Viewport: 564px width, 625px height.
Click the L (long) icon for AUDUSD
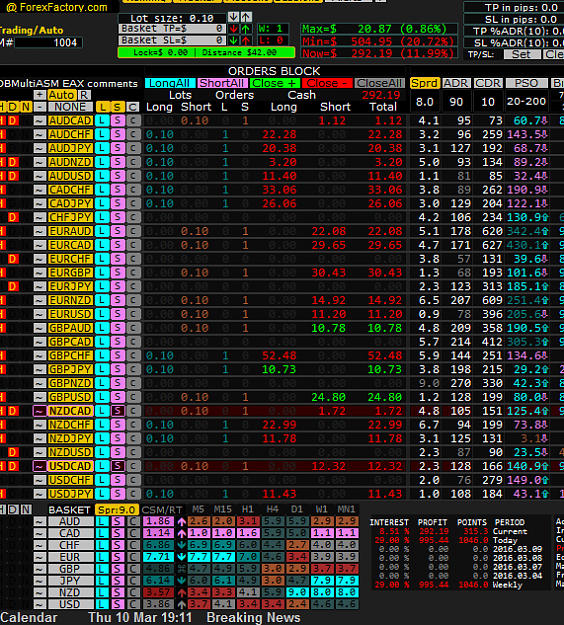point(102,176)
